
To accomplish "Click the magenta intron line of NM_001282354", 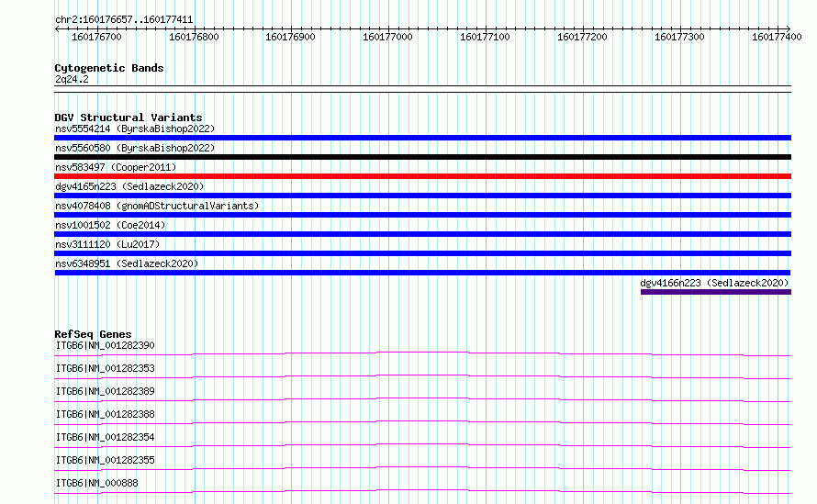I will [422, 444].
